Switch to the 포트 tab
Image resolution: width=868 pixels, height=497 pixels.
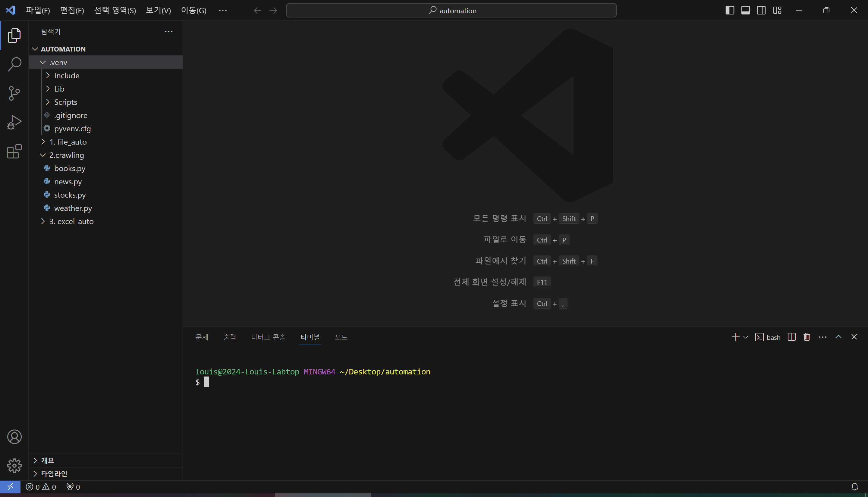pos(341,337)
